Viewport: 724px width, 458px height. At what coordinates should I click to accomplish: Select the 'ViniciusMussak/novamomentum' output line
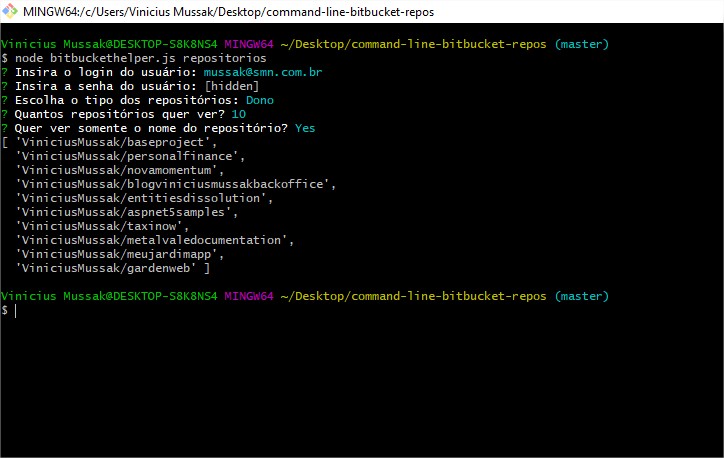click(120, 171)
